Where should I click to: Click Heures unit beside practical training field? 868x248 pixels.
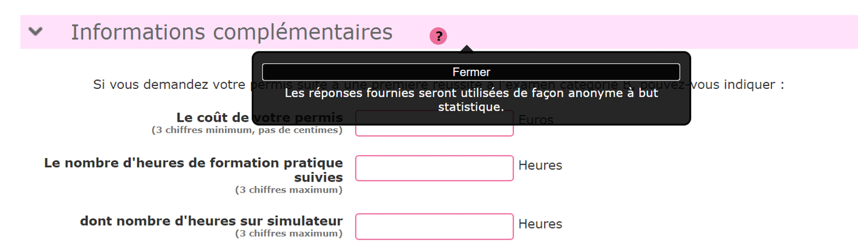coord(540,165)
